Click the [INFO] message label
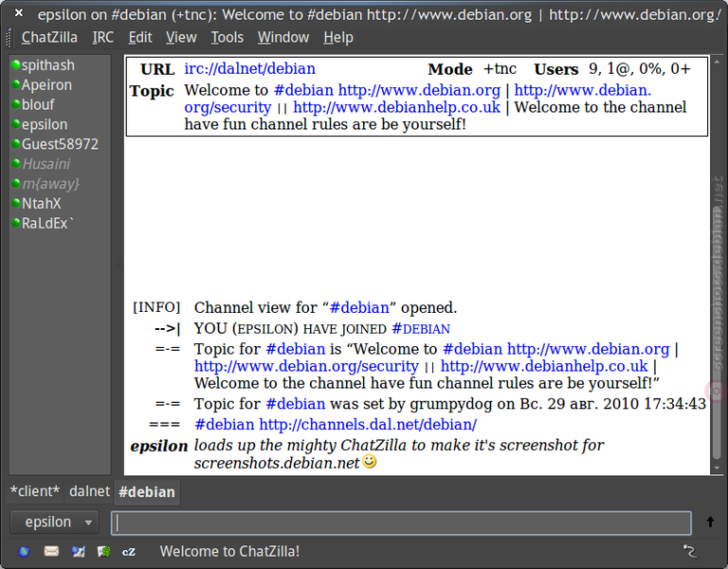Screen dimensions: 728x569 click(x=156, y=307)
